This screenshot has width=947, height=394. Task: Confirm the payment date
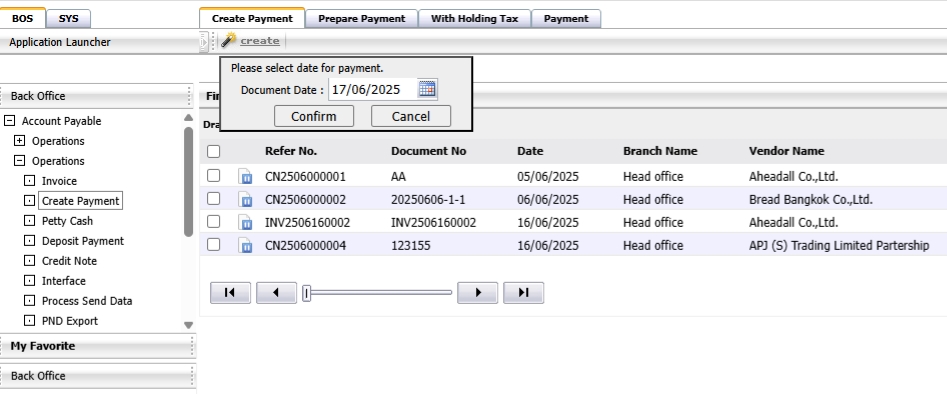[x=314, y=116]
